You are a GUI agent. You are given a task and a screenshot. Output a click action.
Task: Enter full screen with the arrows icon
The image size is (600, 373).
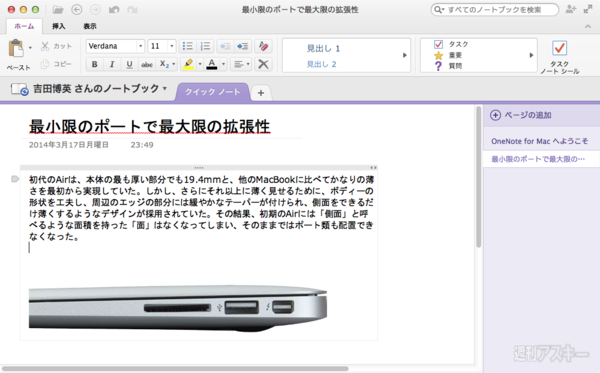[x=588, y=10]
